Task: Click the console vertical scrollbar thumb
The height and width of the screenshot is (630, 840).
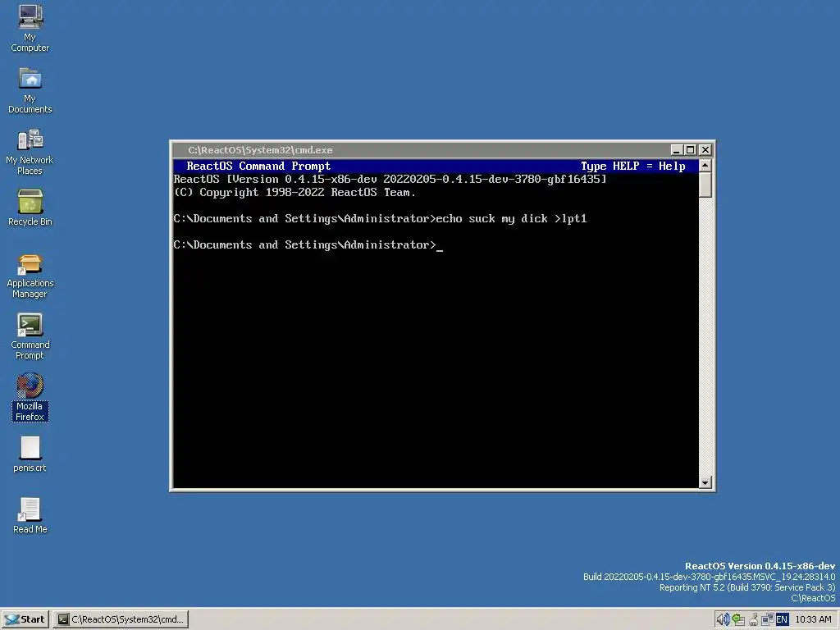Action: (705, 185)
